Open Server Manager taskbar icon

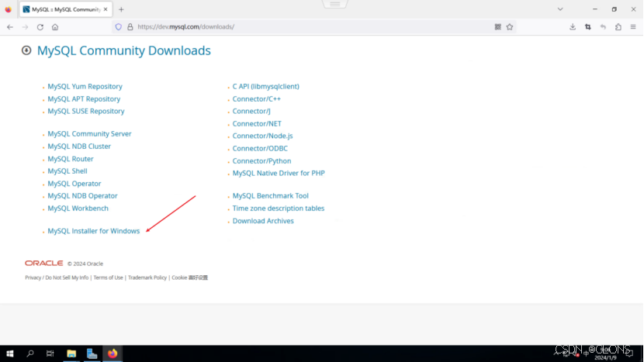click(x=92, y=353)
